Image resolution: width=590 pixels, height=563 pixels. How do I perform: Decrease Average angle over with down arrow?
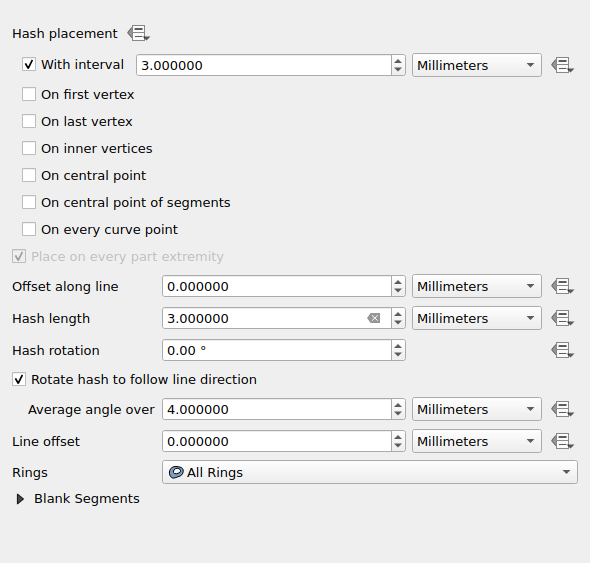pos(398,414)
